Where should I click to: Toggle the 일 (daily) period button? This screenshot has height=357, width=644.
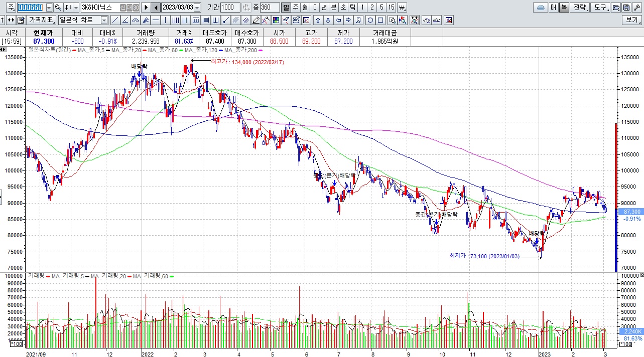(x=286, y=8)
